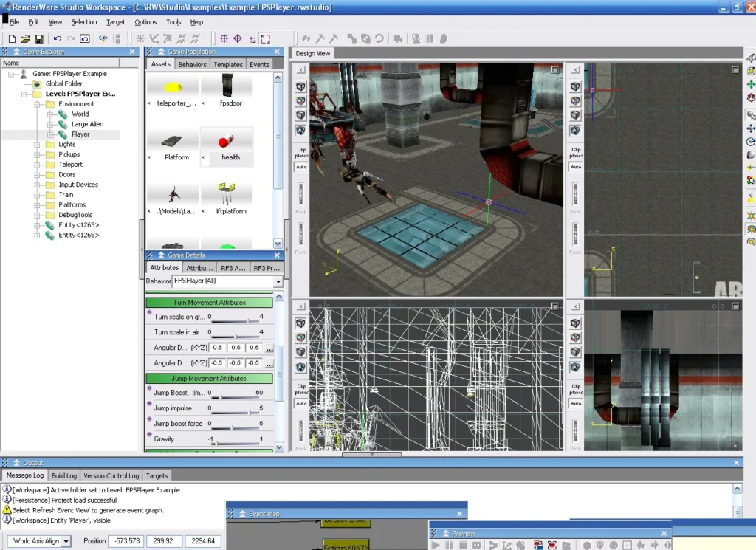Click the Pause button in Preview panel
Viewport: 756px width, 550px height.
coord(450,545)
